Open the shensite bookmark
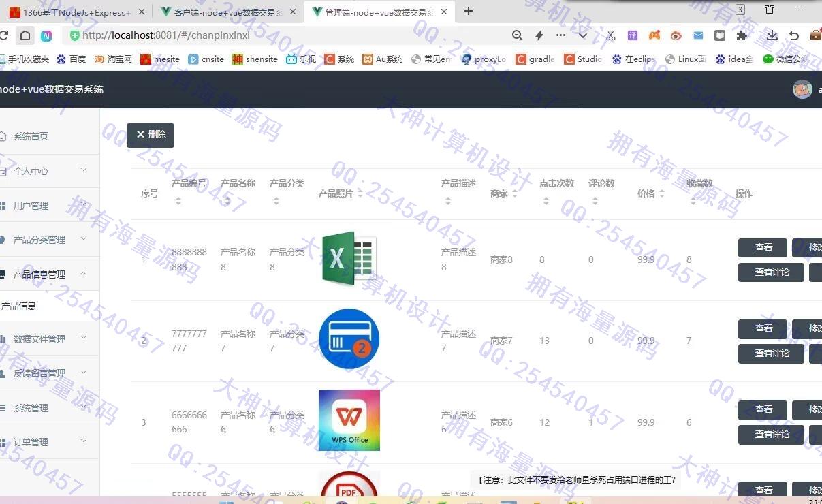The width and height of the screenshot is (822, 504). tap(255, 59)
